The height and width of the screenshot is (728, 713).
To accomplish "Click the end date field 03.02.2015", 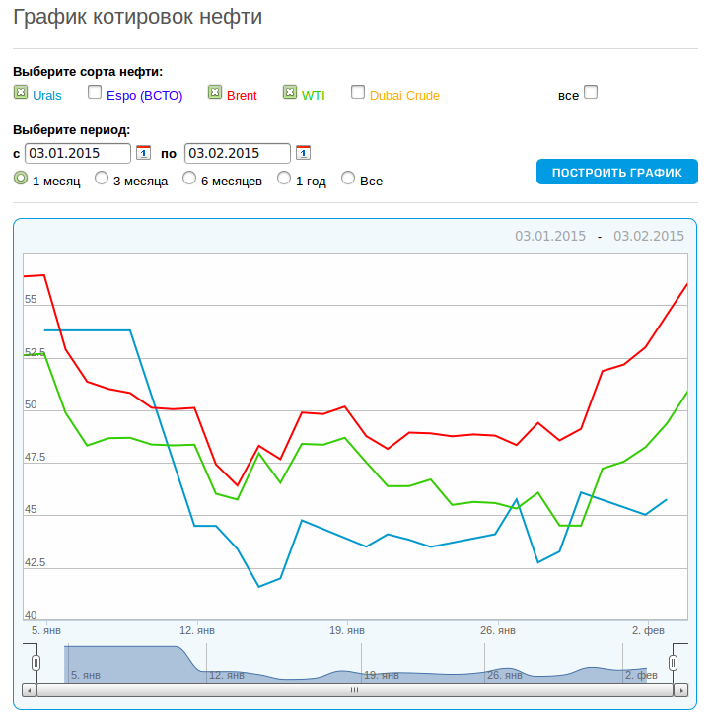I will pos(238,153).
